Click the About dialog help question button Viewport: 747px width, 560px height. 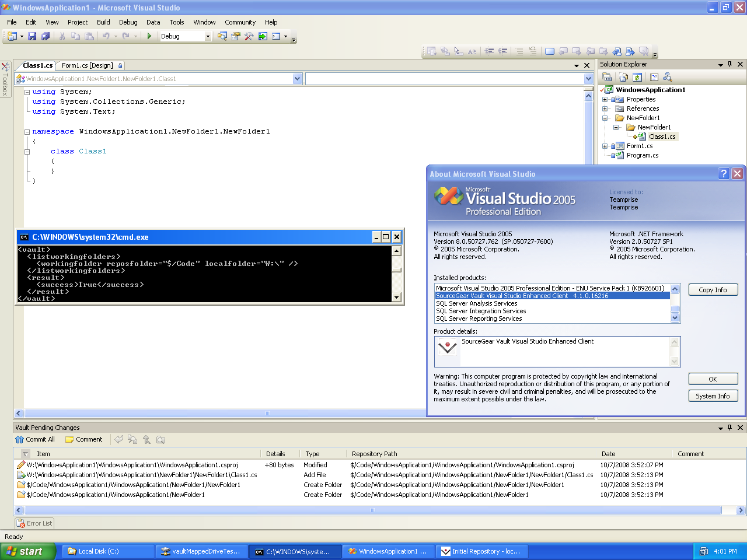724,173
